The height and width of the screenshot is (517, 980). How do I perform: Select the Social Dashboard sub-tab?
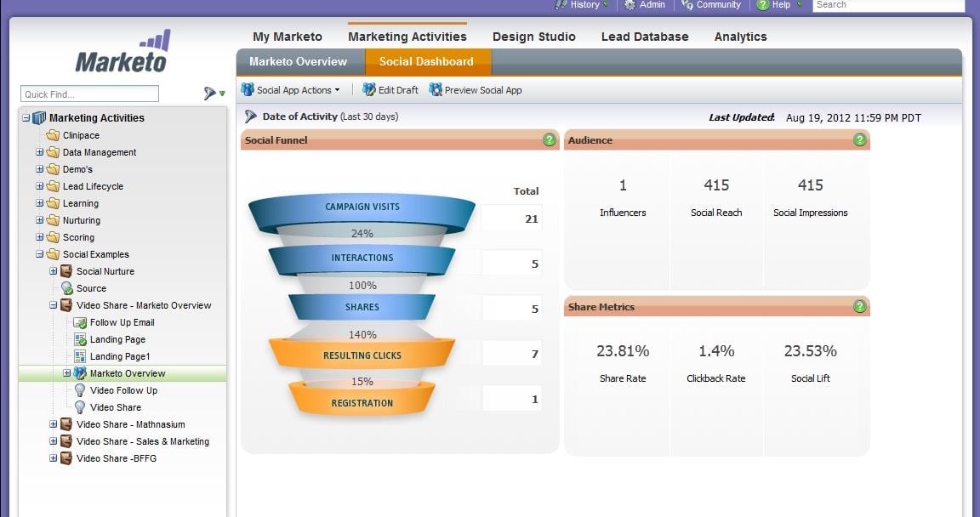click(428, 62)
